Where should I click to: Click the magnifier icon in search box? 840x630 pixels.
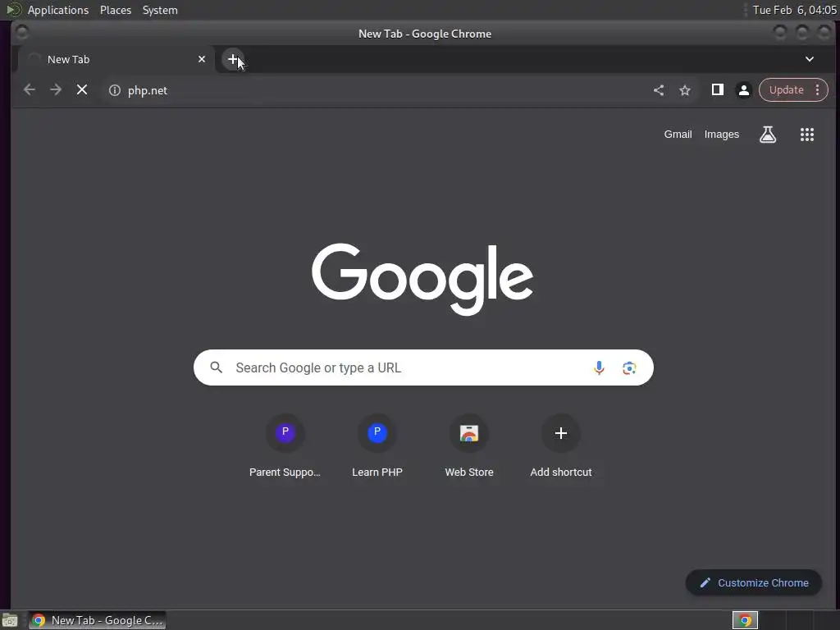tap(216, 367)
